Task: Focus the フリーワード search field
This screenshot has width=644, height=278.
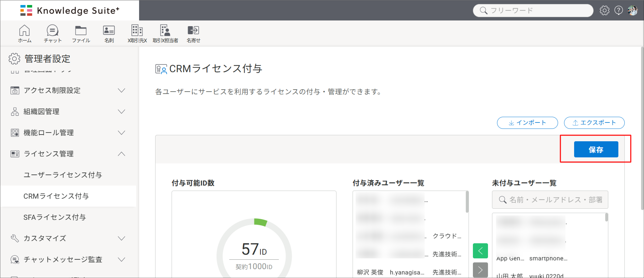Action: click(533, 11)
